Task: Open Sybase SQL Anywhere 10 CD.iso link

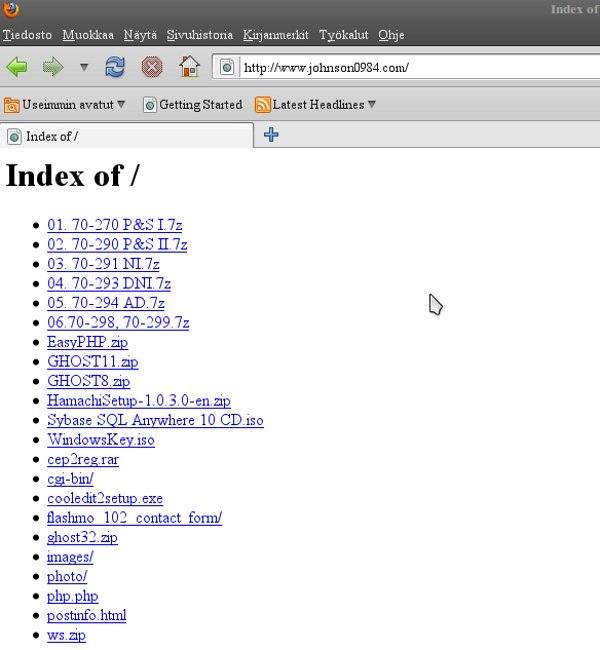Action: click(x=155, y=420)
